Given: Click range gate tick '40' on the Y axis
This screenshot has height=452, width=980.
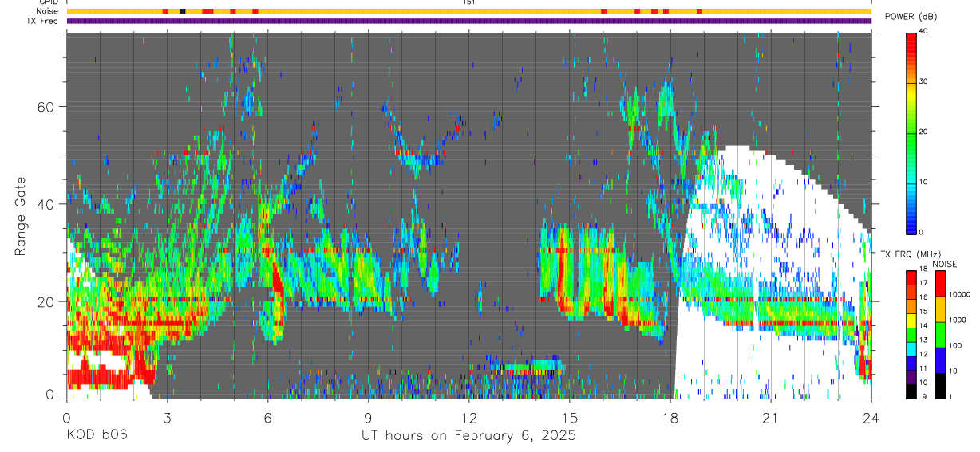Looking at the screenshot, I should (46, 204).
